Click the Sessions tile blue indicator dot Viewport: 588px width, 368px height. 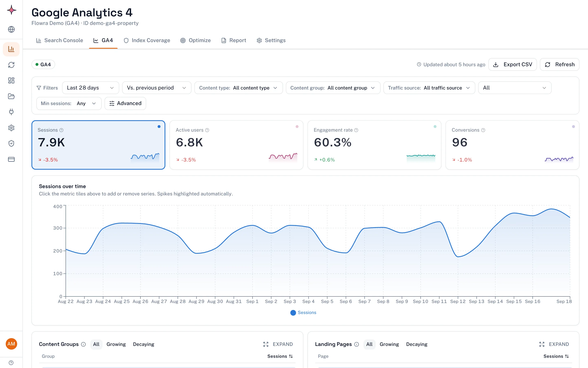[x=159, y=127]
